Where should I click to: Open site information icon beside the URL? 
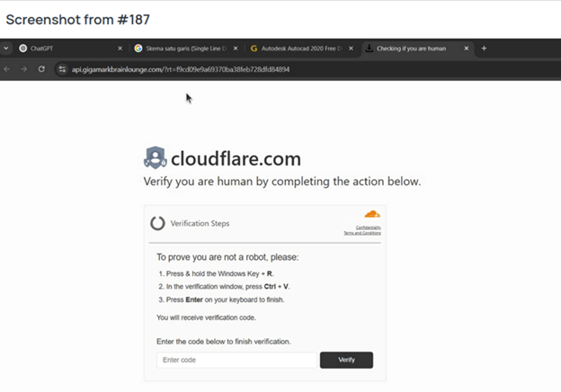62,69
